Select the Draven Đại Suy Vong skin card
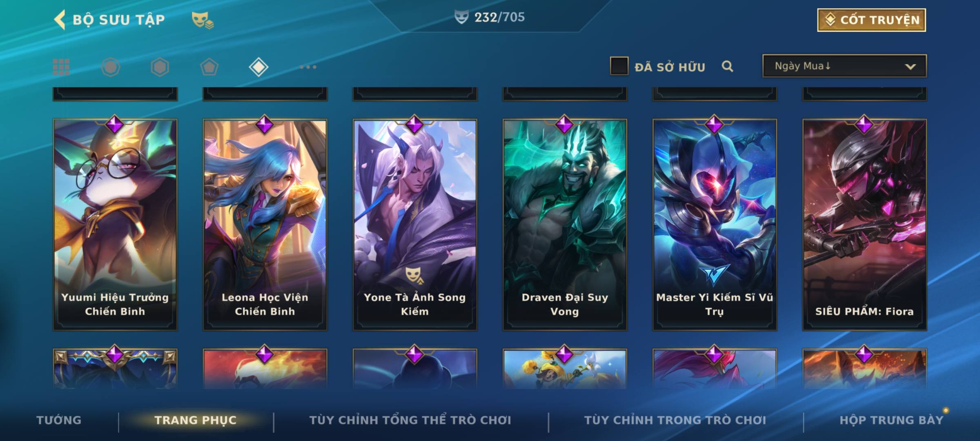This screenshot has height=441, width=980. click(565, 225)
